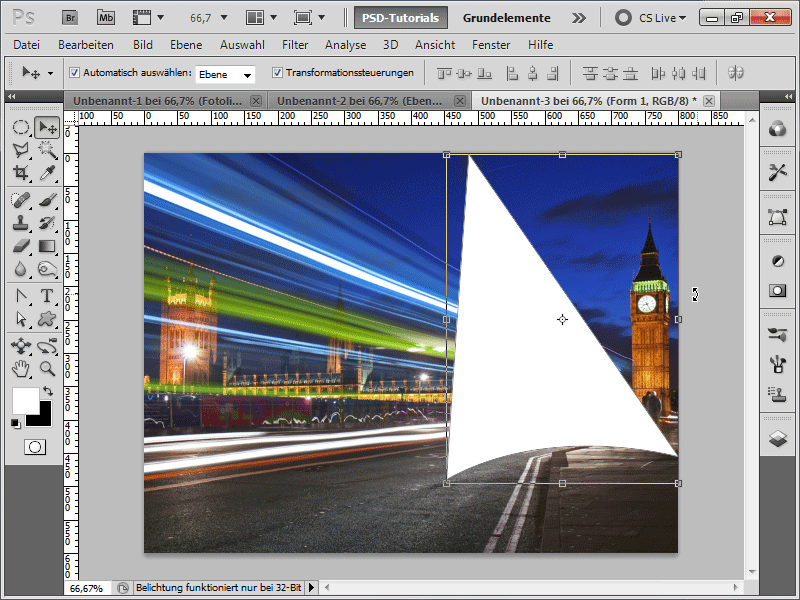Select the Custom Shape tool
This screenshot has height=600, width=800.
coord(47,319)
